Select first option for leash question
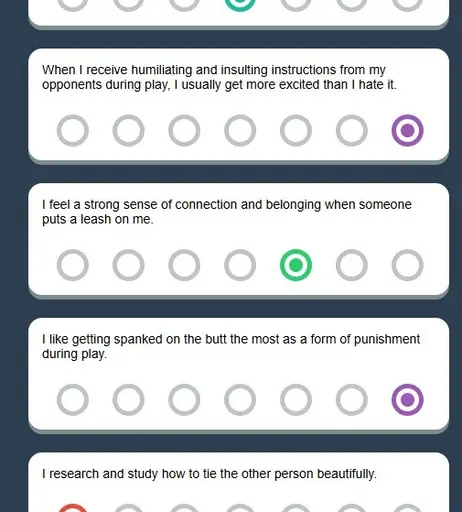The image size is (462, 512). click(73, 265)
